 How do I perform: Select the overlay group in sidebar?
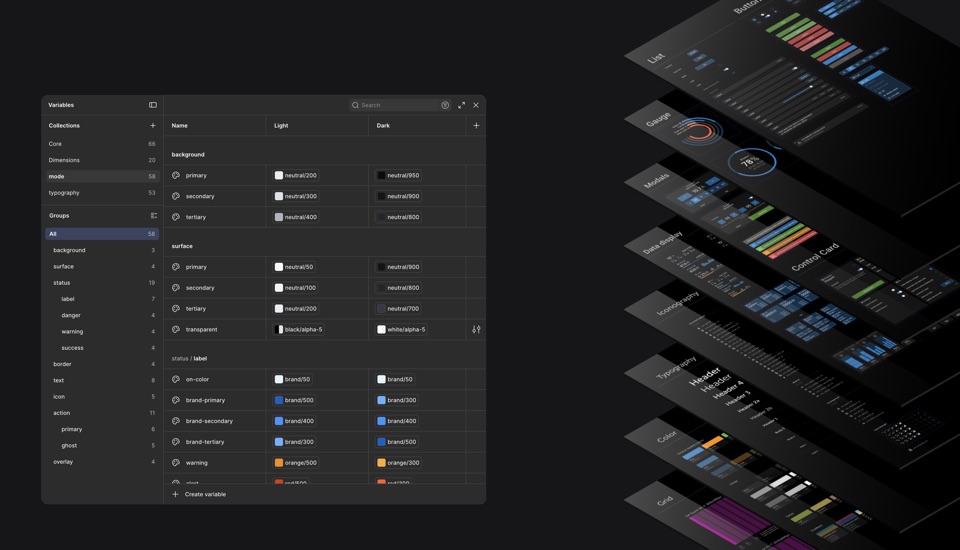(102, 462)
